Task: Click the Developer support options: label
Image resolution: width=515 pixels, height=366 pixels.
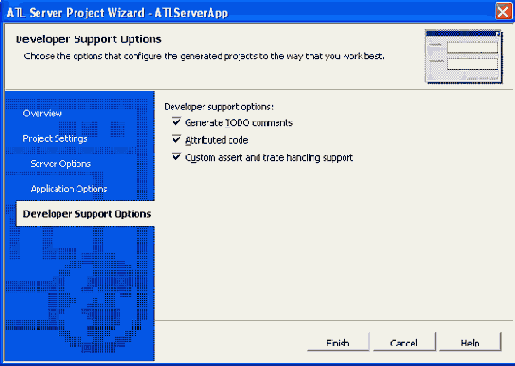Action: [x=219, y=107]
